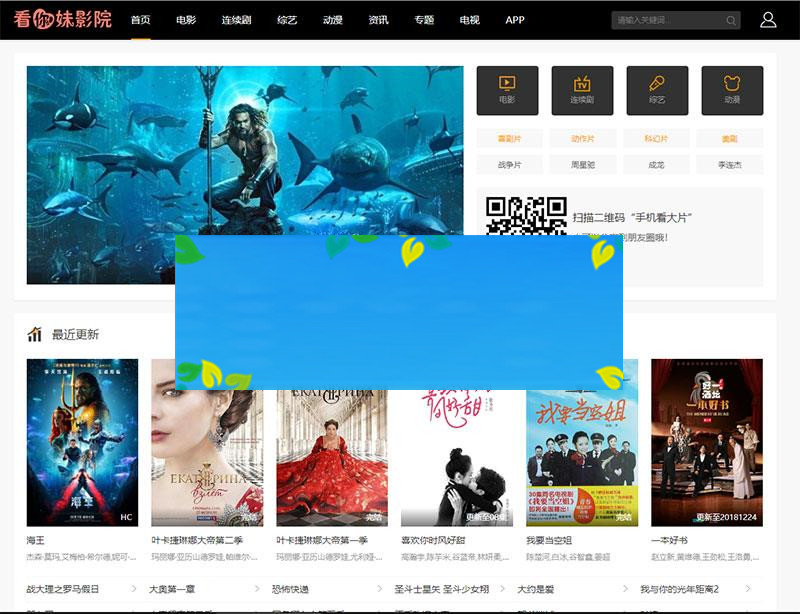This screenshot has height=614, width=800.
Task: Open the 一本好书 poster thumbnail
Action: pyautogui.click(x=706, y=442)
